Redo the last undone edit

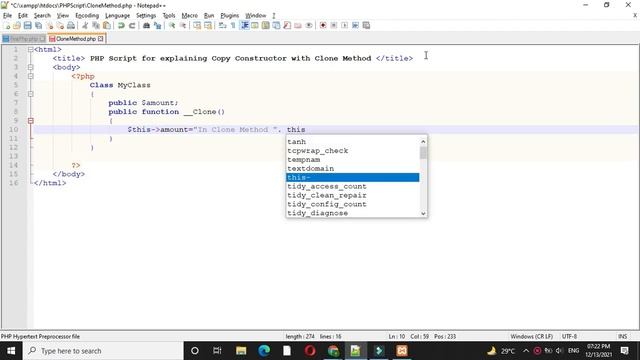tap(132, 25)
